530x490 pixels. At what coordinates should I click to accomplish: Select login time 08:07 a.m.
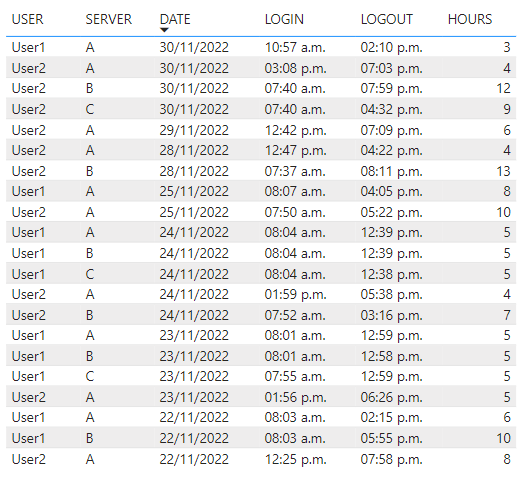coord(295,192)
